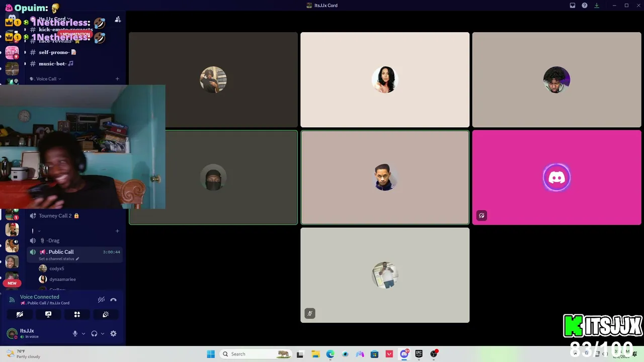The image size is (644, 362).
Task: Turn on camera in the voice panel
Action: (x=20, y=314)
